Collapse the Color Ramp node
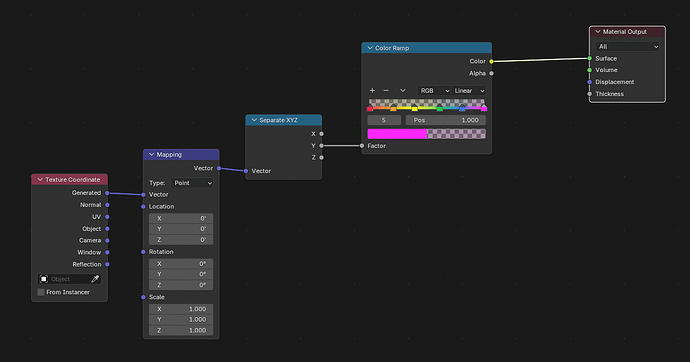The image size is (690, 362). pos(370,48)
